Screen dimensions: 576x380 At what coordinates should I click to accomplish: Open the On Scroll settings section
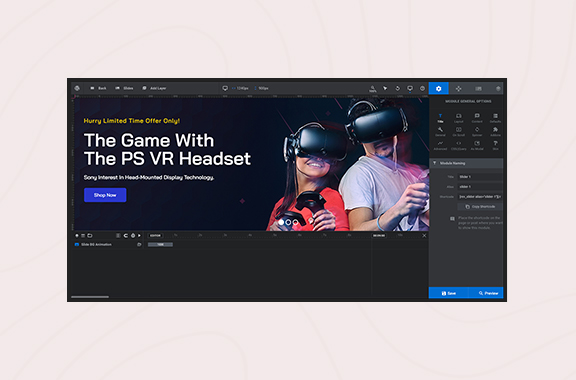click(x=458, y=132)
